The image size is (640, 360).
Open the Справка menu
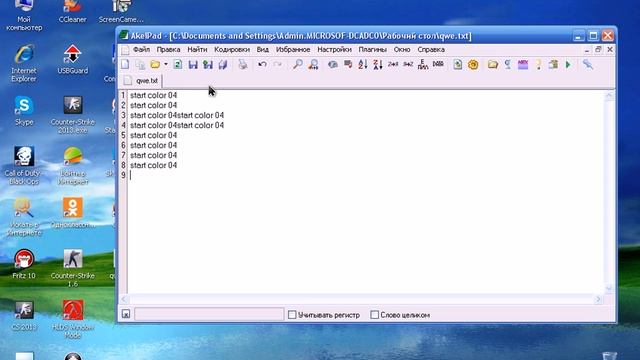coord(431,49)
